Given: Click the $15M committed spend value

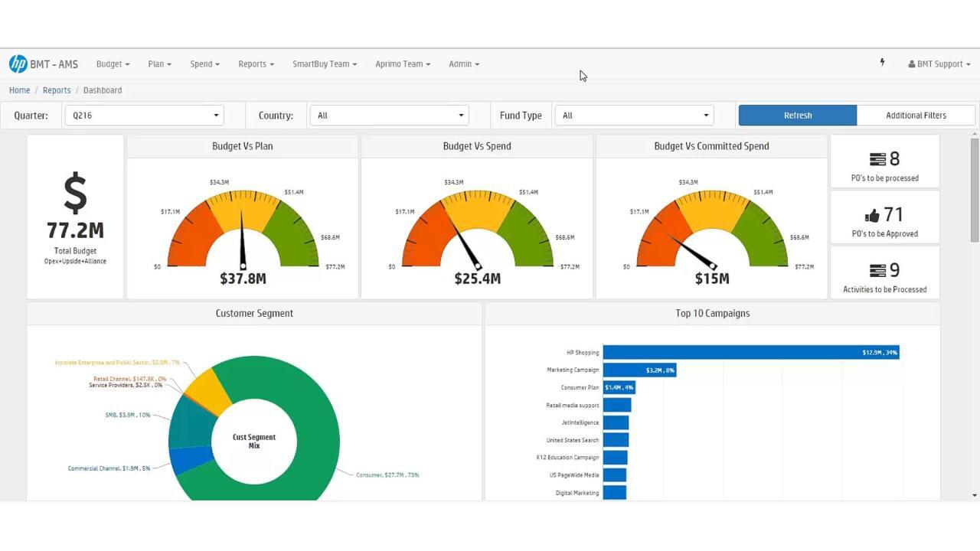Looking at the screenshot, I should tap(711, 279).
